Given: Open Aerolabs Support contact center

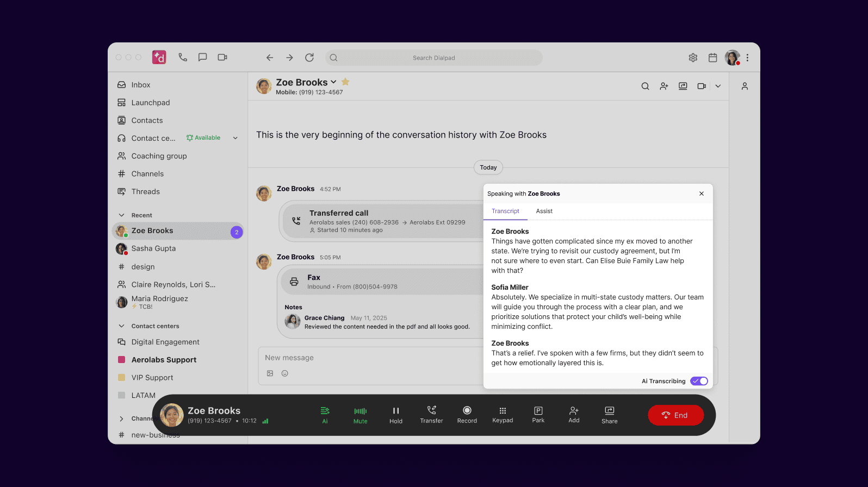Looking at the screenshot, I should [x=164, y=360].
